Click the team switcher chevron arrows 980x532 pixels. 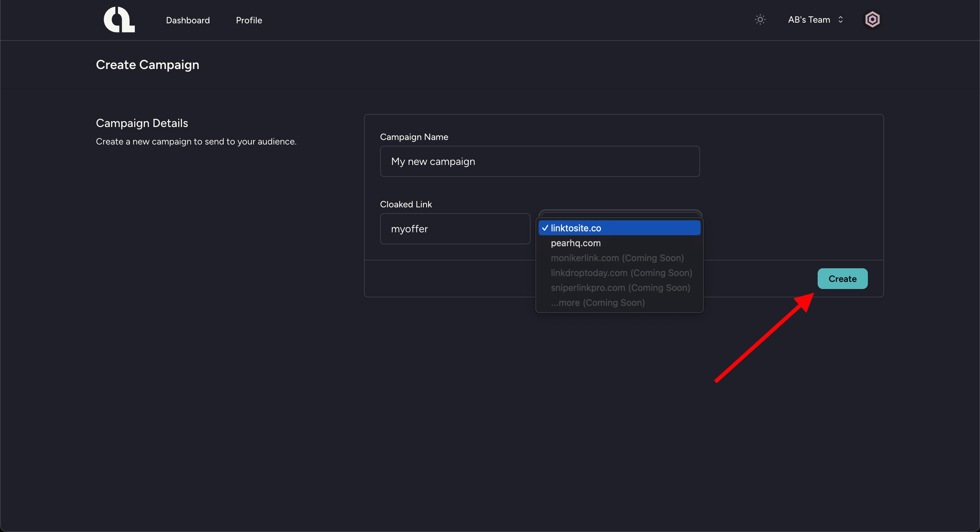[840, 20]
